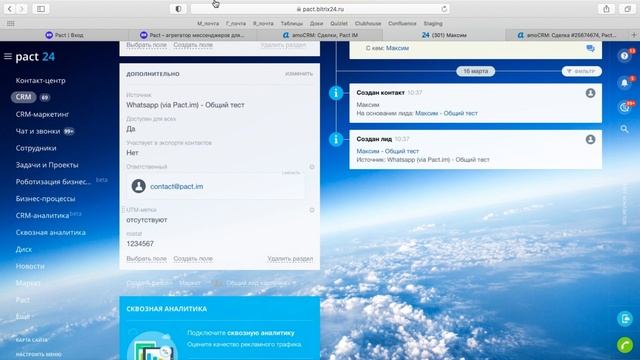
Task: Click the gear icon beside Ответственный field
Action: pyautogui.click(x=312, y=167)
